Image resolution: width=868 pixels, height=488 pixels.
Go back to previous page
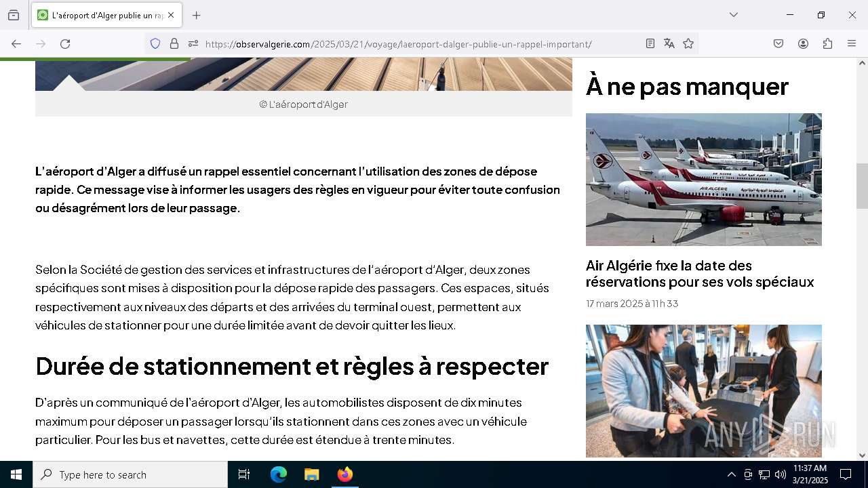[16, 44]
